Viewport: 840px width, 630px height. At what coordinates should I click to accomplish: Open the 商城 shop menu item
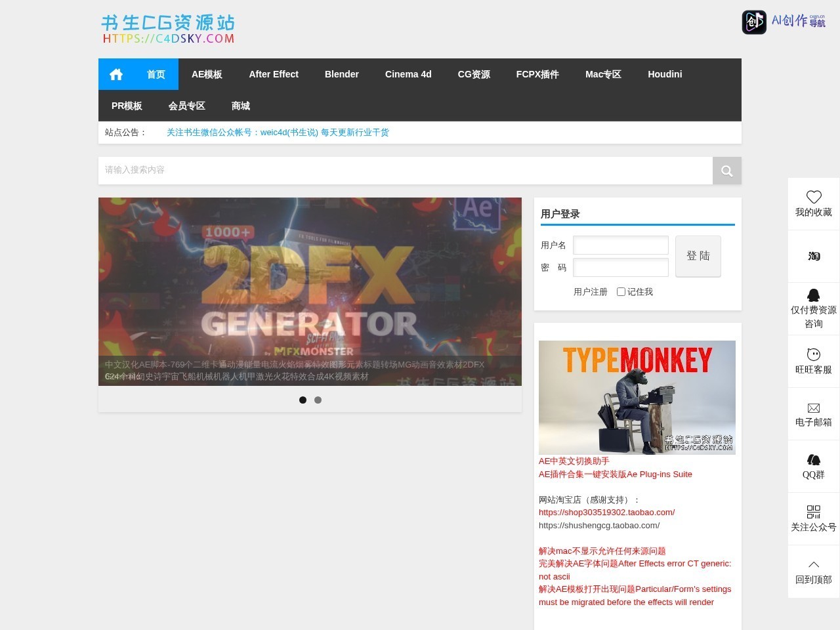tap(241, 106)
